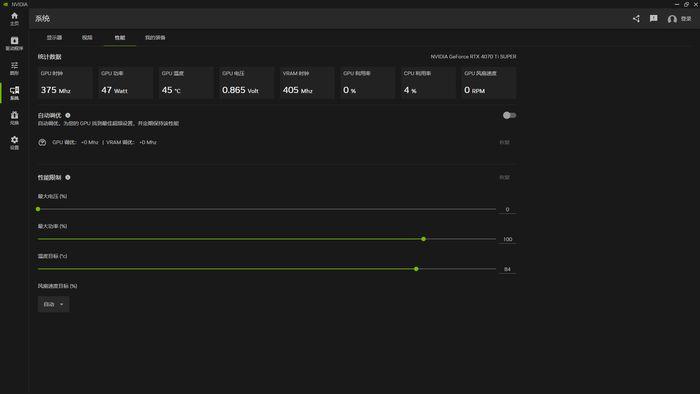Click the user login avatar icon

click(x=672, y=19)
